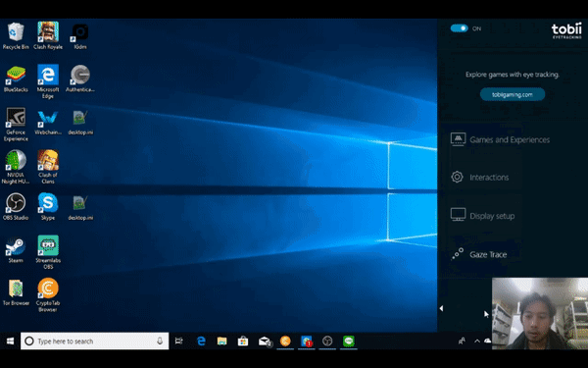Viewport: 588px width, 368px height.
Task: Click the Type here to search box
Action: 94,341
